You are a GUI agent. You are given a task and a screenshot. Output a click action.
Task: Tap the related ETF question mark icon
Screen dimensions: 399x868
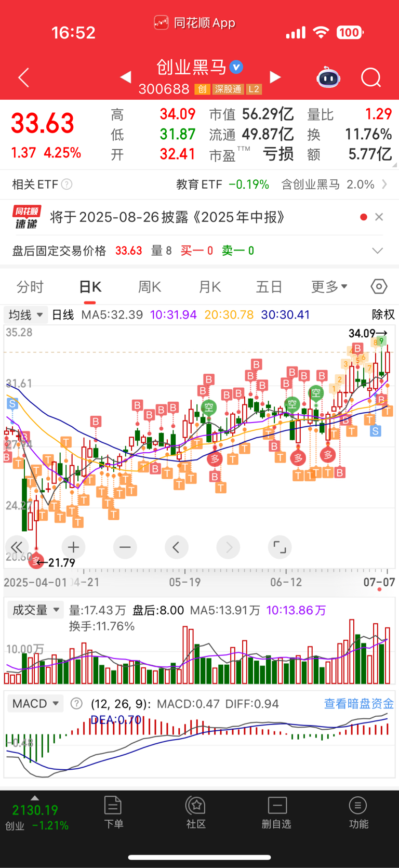coord(66,184)
